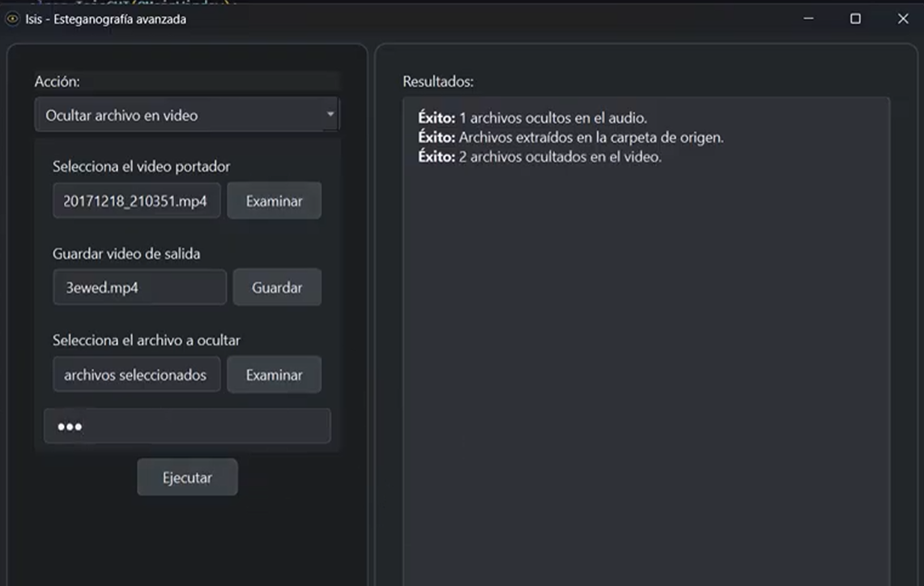Click the eye logo at the screen's top-left corner

tap(11, 19)
